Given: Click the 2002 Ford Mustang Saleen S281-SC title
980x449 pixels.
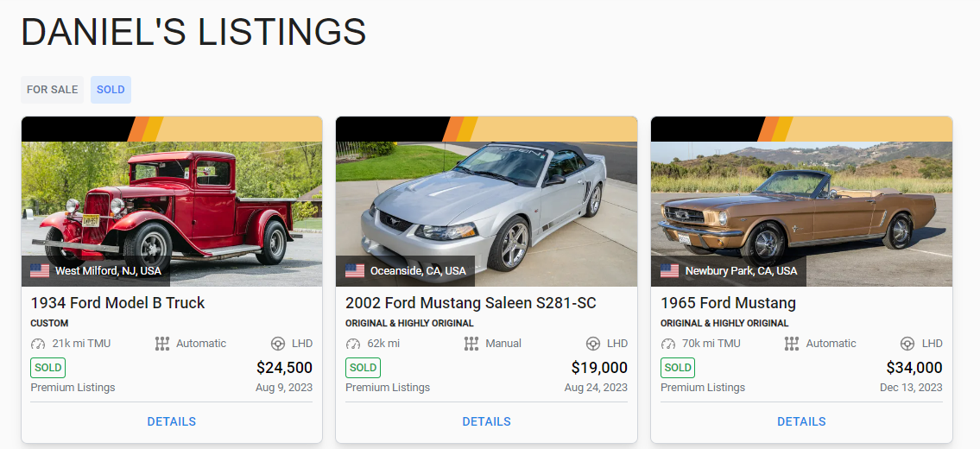Looking at the screenshot, I should pyautogui.click(x=471, y=303).
